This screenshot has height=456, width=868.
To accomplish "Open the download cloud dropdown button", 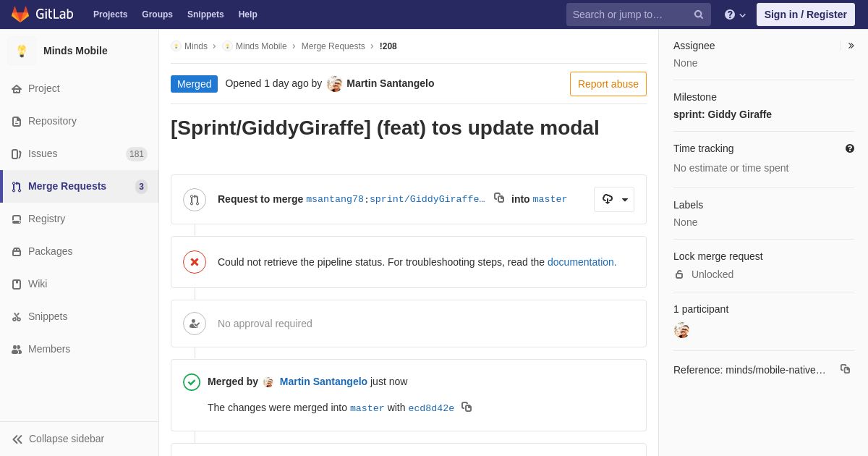I will [614, 200].
